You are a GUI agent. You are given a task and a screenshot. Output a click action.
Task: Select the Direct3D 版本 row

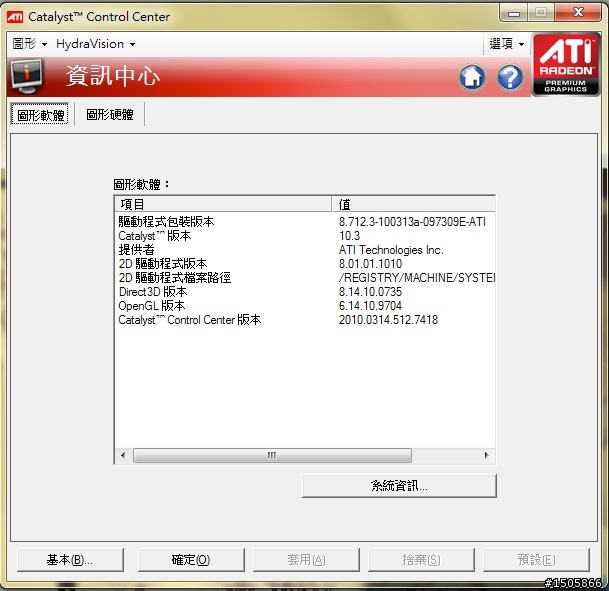coord(305,292)
